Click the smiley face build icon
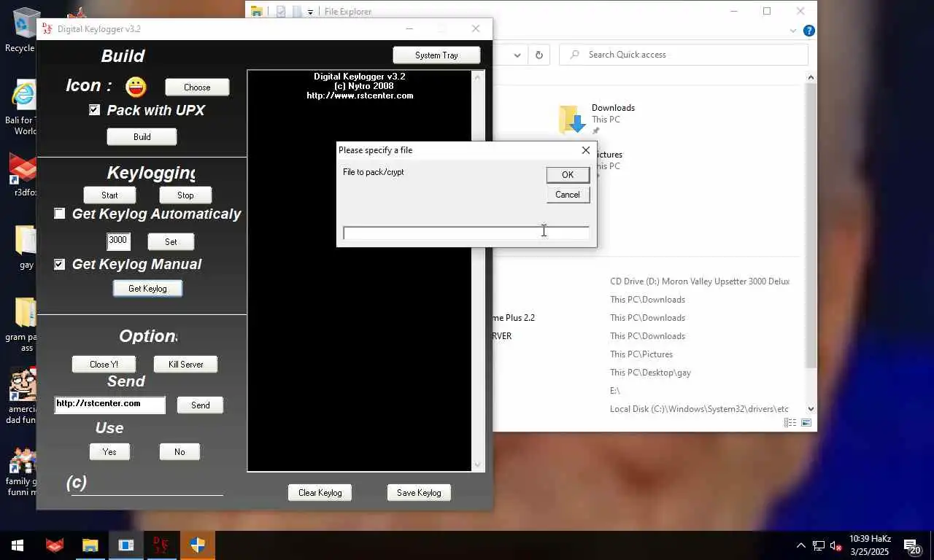This screenshot has height=560, width=934. coord(136,87)
